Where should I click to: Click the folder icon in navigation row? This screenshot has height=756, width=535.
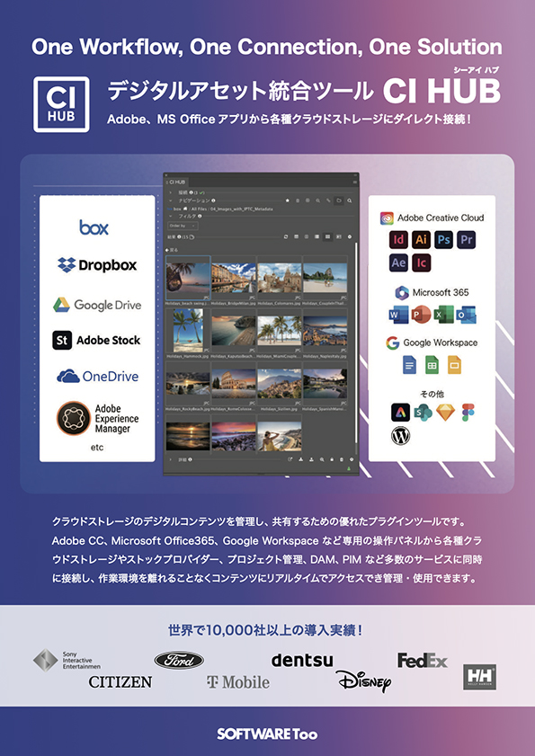[x=339, y=200]
